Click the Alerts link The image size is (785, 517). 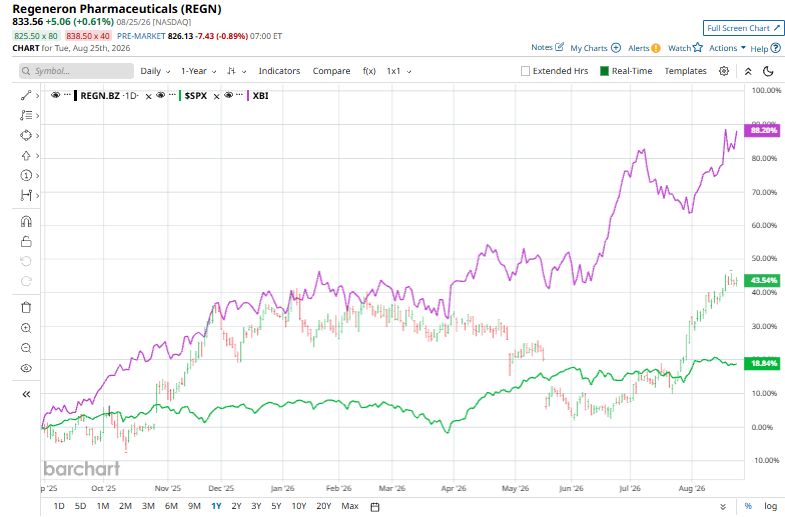tap(638, 48)
